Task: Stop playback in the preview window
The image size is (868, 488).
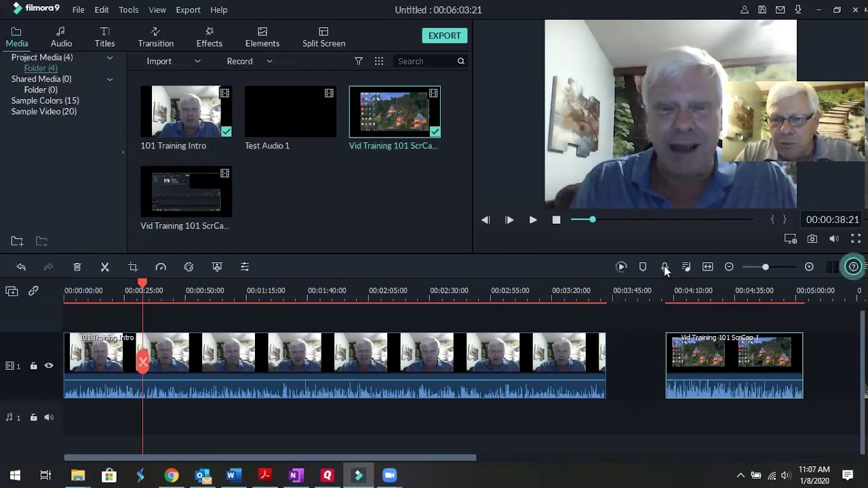Action: (556, 220)
